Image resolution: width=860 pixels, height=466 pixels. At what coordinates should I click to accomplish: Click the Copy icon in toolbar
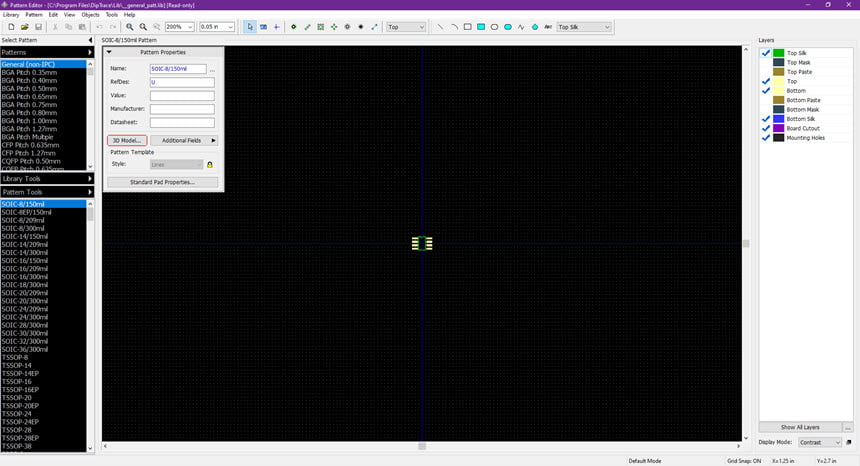coord(69,27)
